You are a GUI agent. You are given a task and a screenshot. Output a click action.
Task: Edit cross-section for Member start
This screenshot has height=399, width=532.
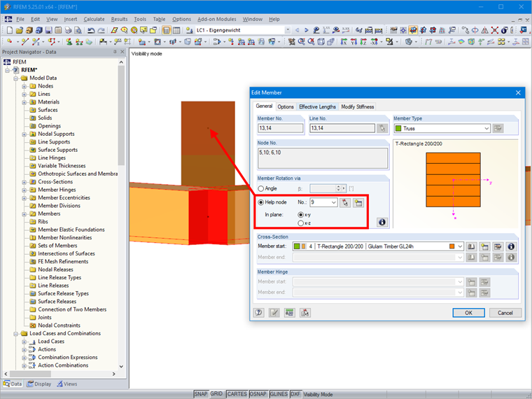pos(498,246)
